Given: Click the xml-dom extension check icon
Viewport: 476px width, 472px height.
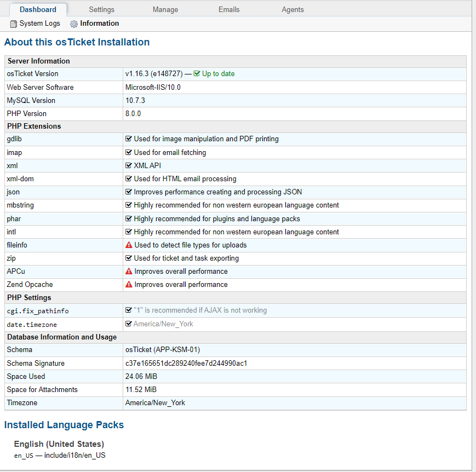Looking at the screenshot, I should (x=129, y=179).
